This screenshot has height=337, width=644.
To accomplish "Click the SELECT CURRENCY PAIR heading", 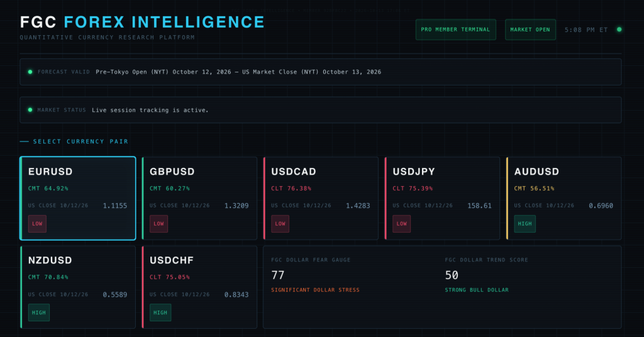I will 81,141.
